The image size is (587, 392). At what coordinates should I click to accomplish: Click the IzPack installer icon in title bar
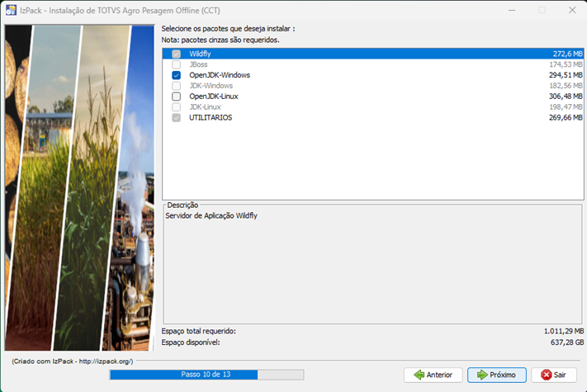click(11, 10)
